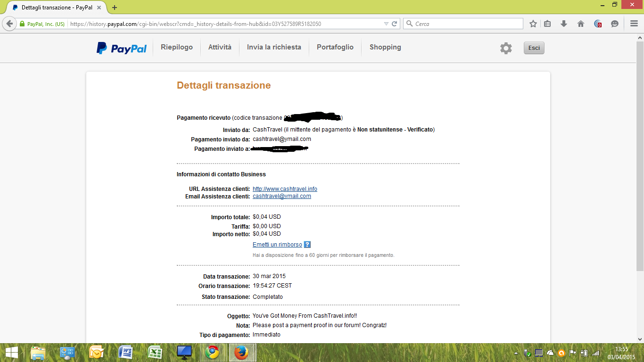Open the Attività menu item
Viewport: 644px width, 362px height.
click(x=220, y=47)
